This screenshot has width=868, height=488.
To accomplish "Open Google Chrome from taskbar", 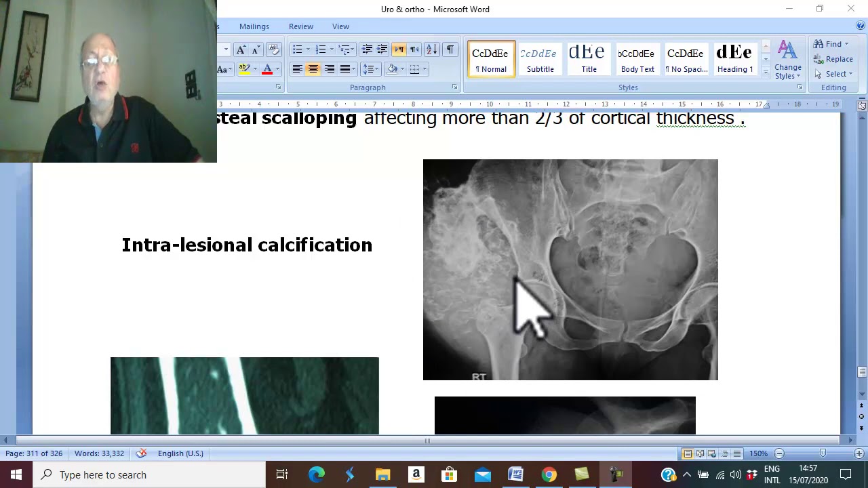I will [549, 474].
